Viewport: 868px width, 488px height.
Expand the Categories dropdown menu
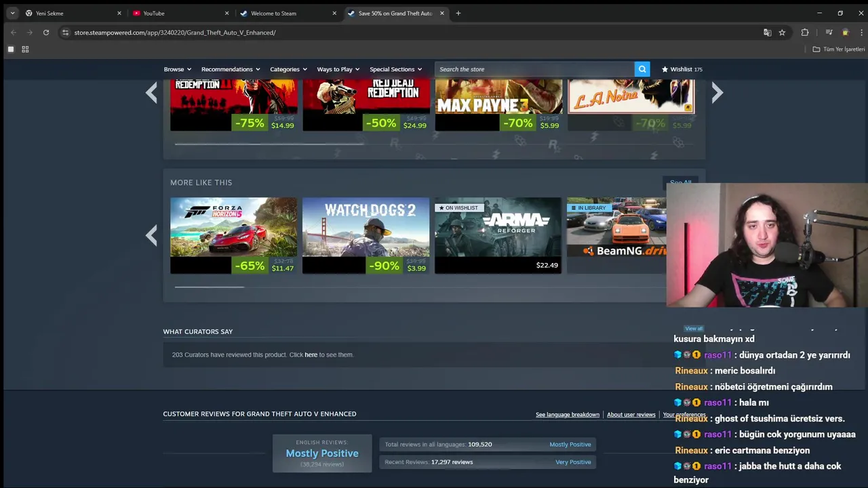click(288, 69)
